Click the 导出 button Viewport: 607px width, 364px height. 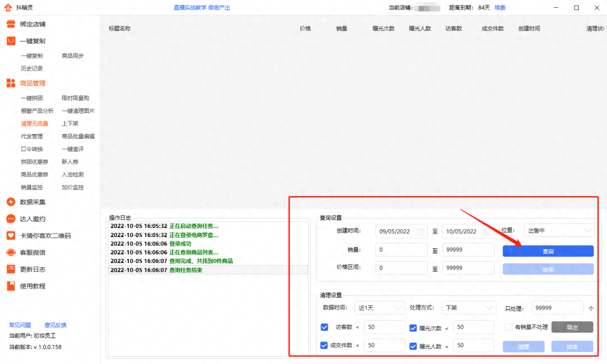[x=572, y=327]
